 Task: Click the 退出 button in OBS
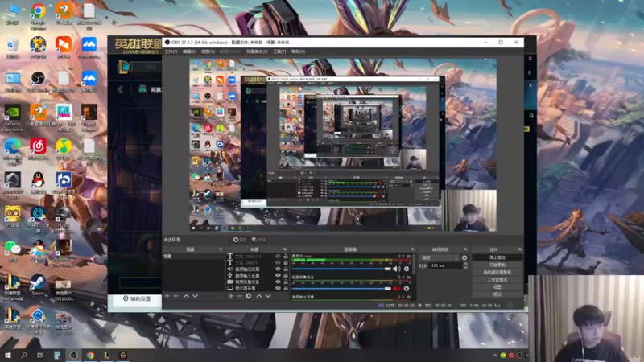(497, 294)
